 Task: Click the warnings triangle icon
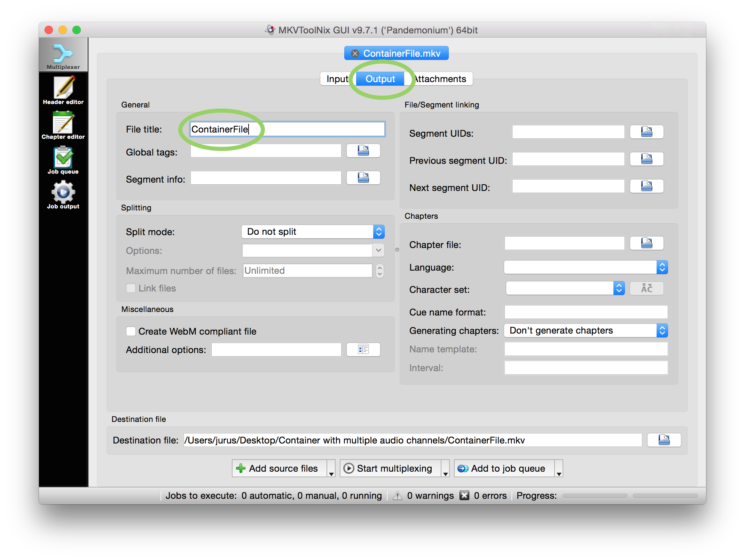397,496
